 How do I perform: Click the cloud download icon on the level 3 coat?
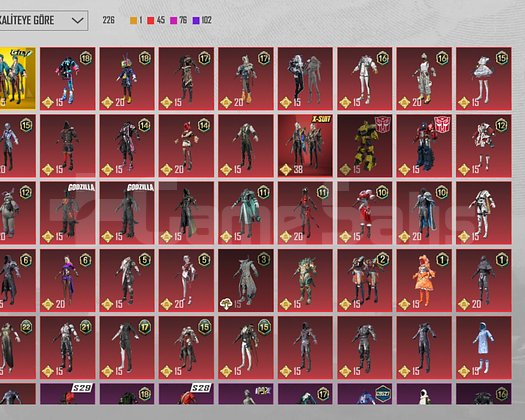(226, 304)
